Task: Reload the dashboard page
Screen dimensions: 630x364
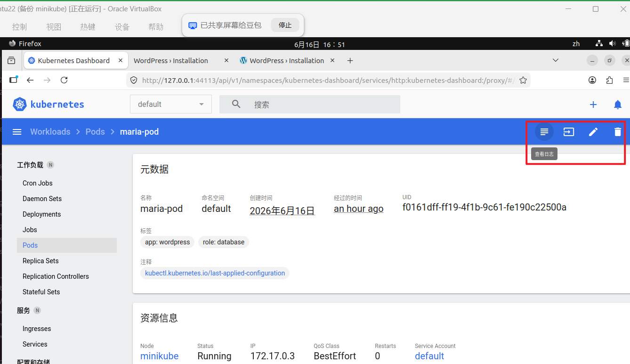Action: tap(64, 80)
